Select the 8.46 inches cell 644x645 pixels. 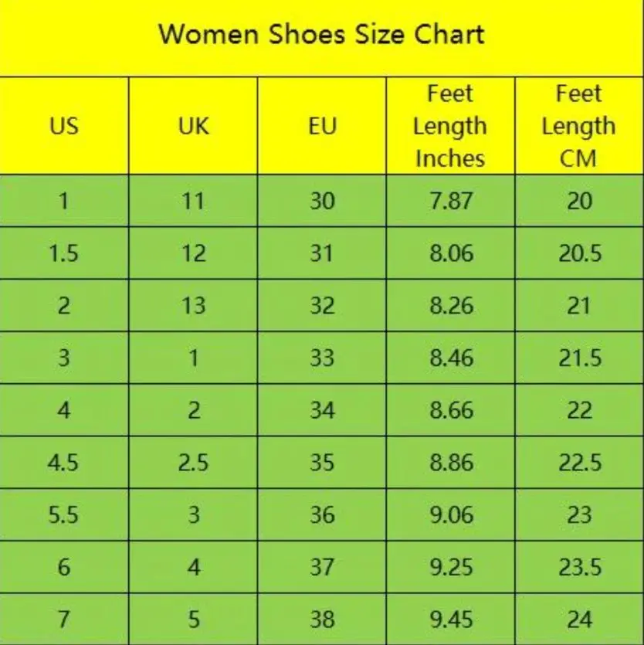coord(451,358)
